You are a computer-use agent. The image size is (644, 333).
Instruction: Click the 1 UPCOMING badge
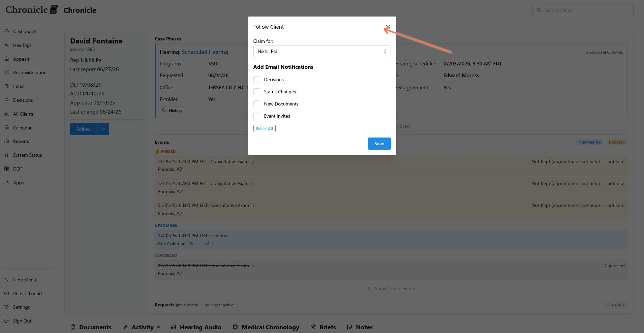(x=589, y=142)
